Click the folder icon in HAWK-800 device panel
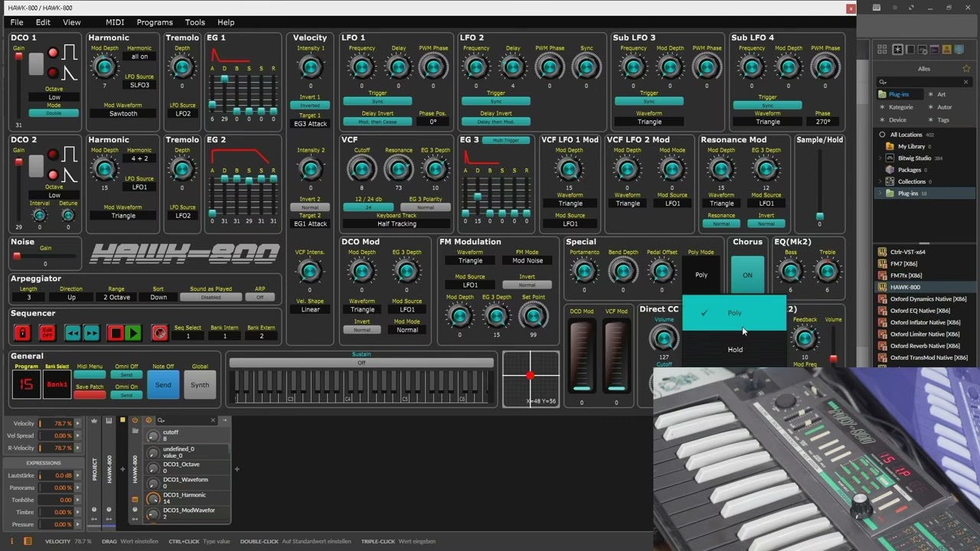980x551 pixels. pos(136,431)
